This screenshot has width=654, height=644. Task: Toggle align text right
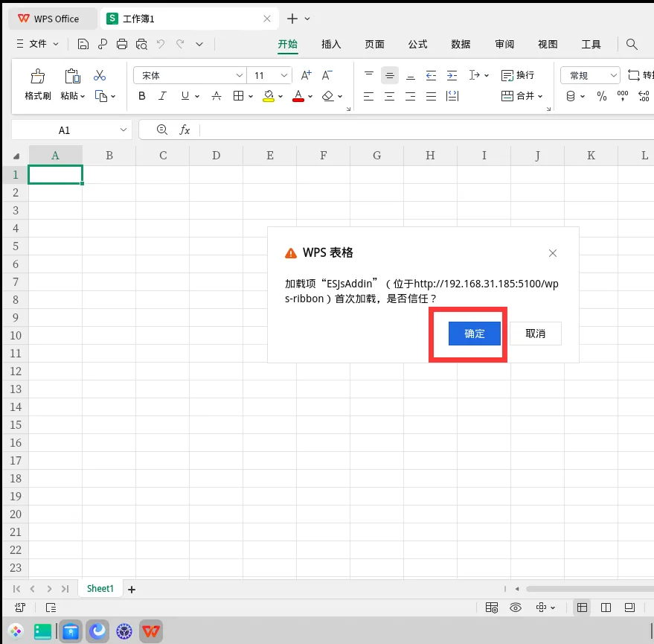click(x=410, y=96)
